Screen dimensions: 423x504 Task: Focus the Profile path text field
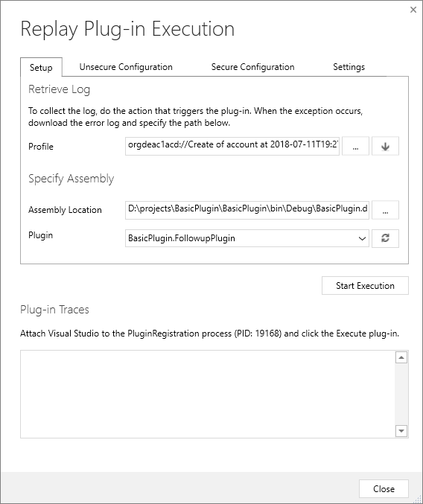[232, 146]
